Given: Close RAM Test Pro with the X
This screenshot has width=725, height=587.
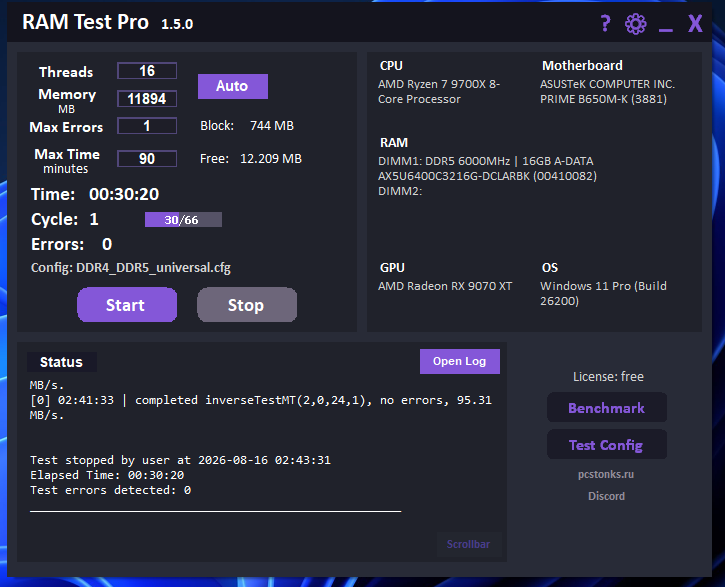Looking at the screenshot, I should click(695, 23).
